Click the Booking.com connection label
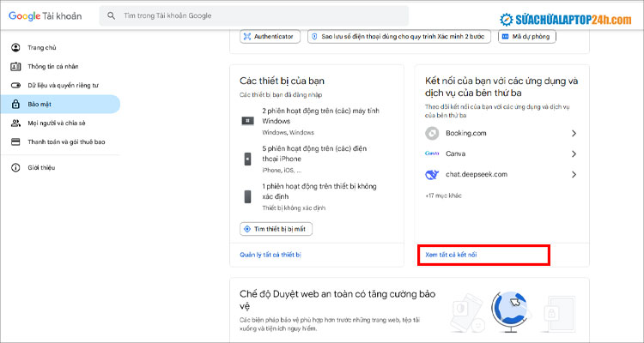Screen dimensions: 644x343 click(466, 134)
